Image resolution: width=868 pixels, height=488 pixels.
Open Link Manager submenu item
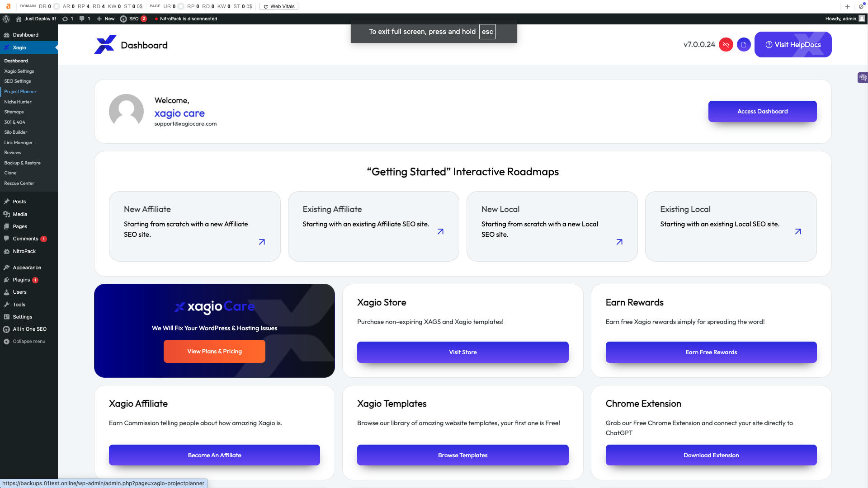click(19, 142)
